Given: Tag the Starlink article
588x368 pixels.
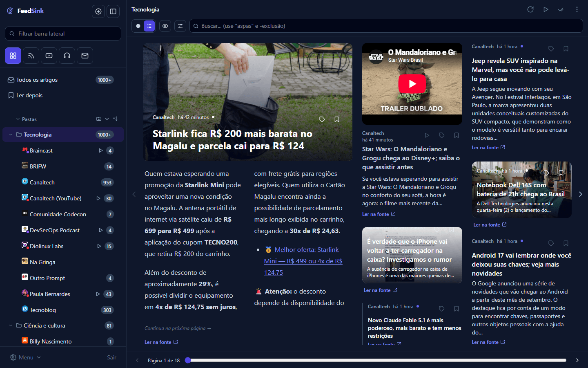Looking at the screenshot, I should [x=322, y=119].
